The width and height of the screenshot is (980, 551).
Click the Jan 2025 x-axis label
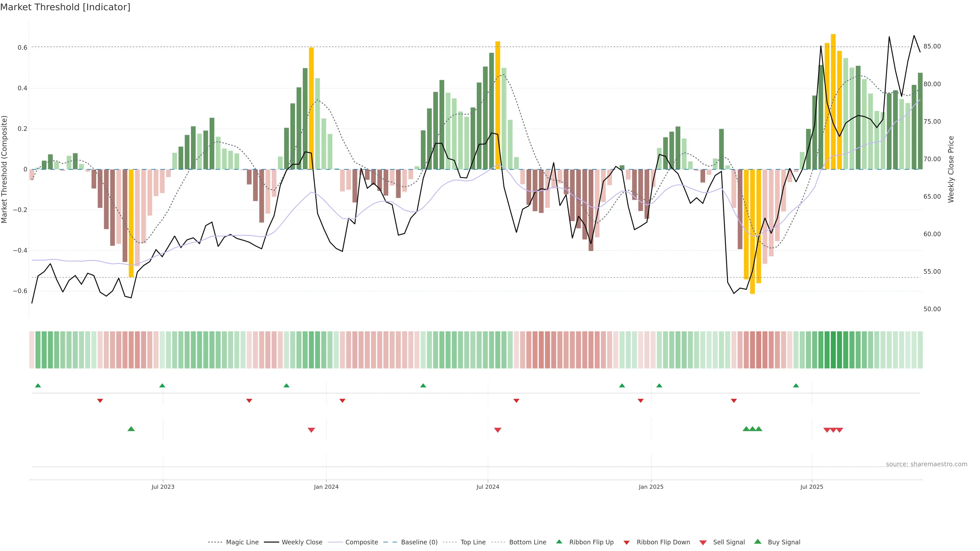(x=651, y=487)
